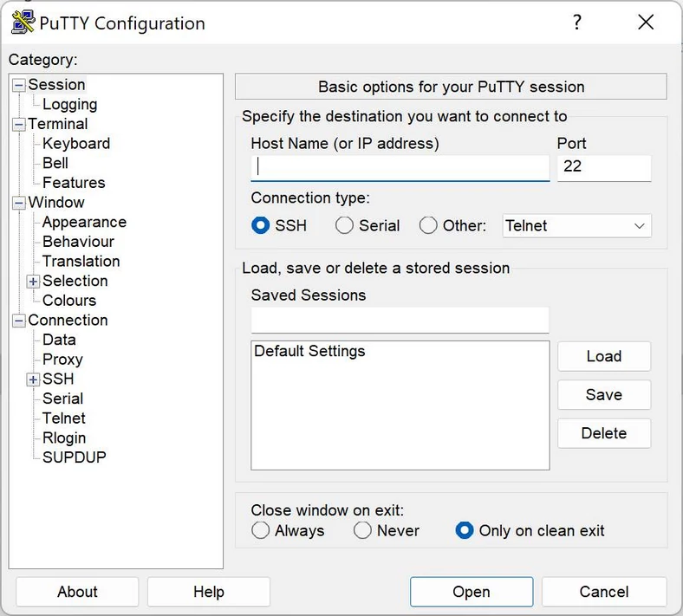The image size is (683, 616).
Task: Collapse the Connection category
Action: tap(19, 321)
